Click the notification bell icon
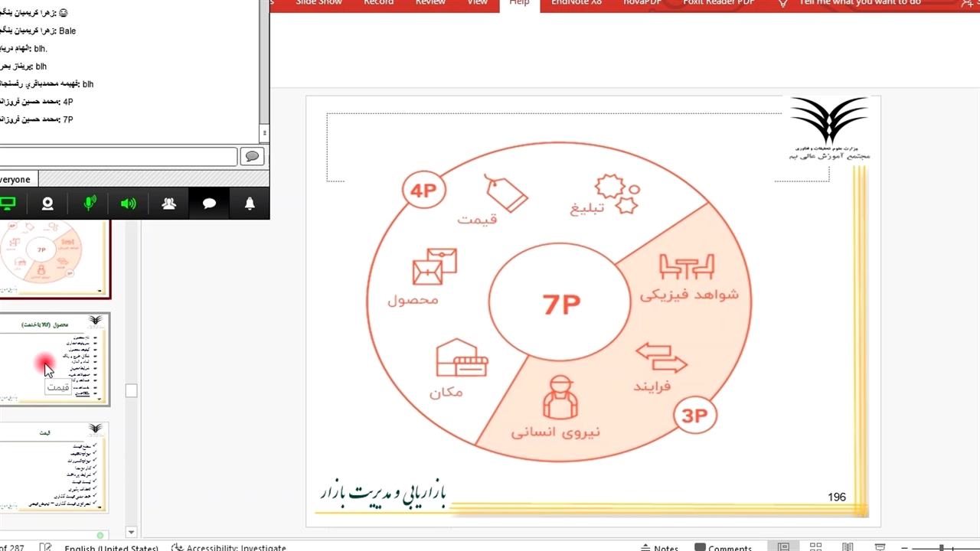 [250, 204]
